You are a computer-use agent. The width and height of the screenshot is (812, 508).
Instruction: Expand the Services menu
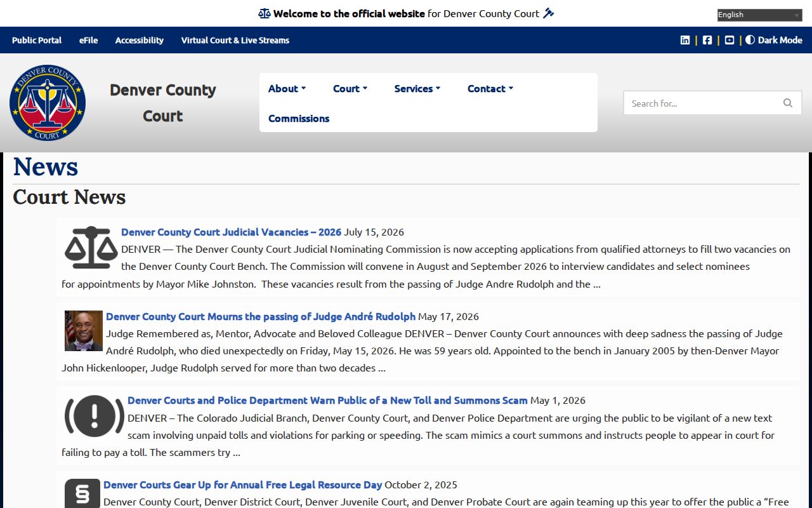pos(417,88)
